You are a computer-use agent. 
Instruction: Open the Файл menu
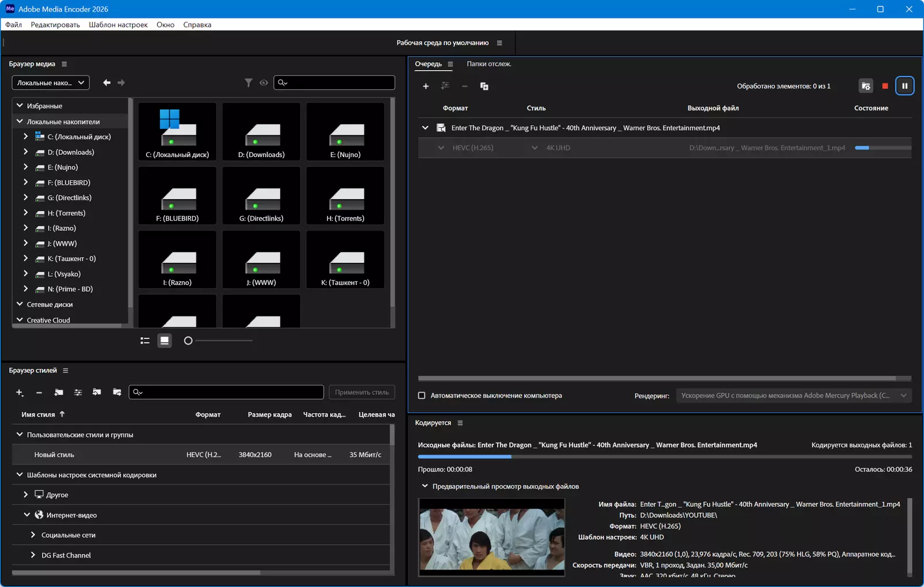point(14,25)
